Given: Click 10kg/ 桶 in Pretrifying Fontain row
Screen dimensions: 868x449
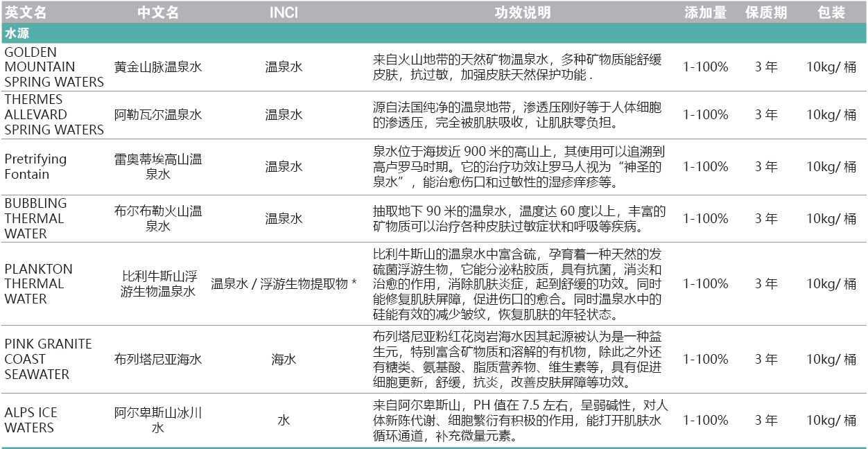Looking at the screenshot, I should tap(831, 166).
